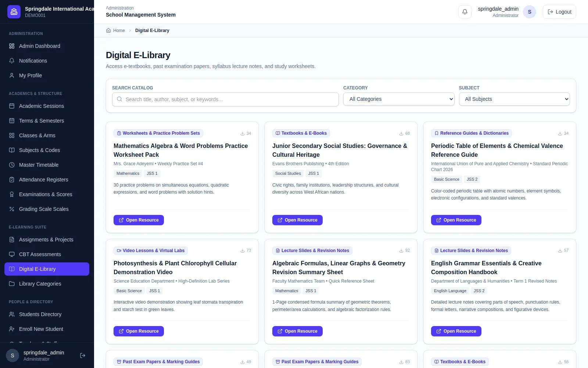Open Resource for Periodic Table reference guide
This screenshot has height=368, width=588.
point(456,220)
